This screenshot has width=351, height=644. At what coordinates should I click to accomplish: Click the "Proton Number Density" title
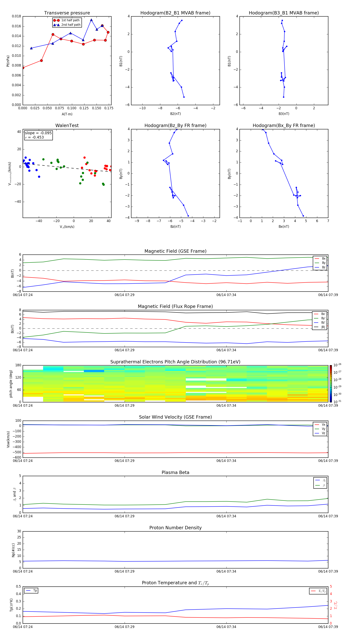click(x=175, y=528)
